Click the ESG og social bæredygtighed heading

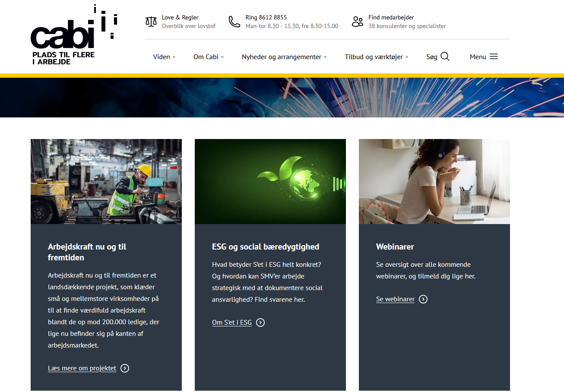(266, 247)
